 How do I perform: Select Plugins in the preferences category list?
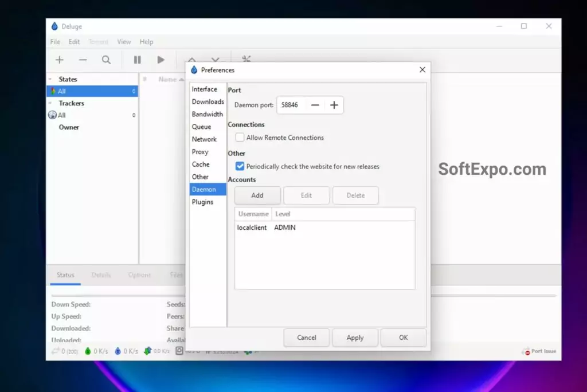coord(202,202)
